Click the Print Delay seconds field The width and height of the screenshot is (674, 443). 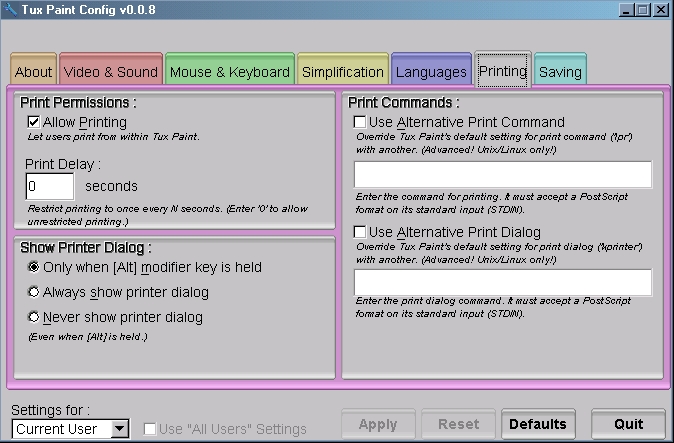click(49, 186)
